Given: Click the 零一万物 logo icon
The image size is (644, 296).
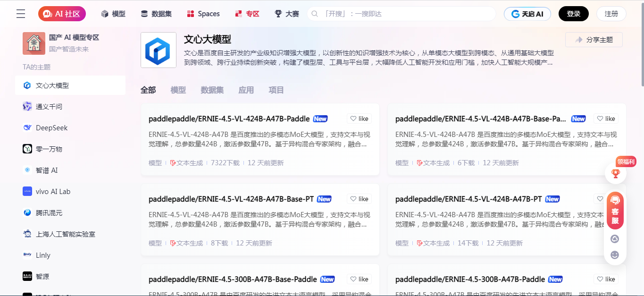Looking at the screenshot, I should coord(27,149).
